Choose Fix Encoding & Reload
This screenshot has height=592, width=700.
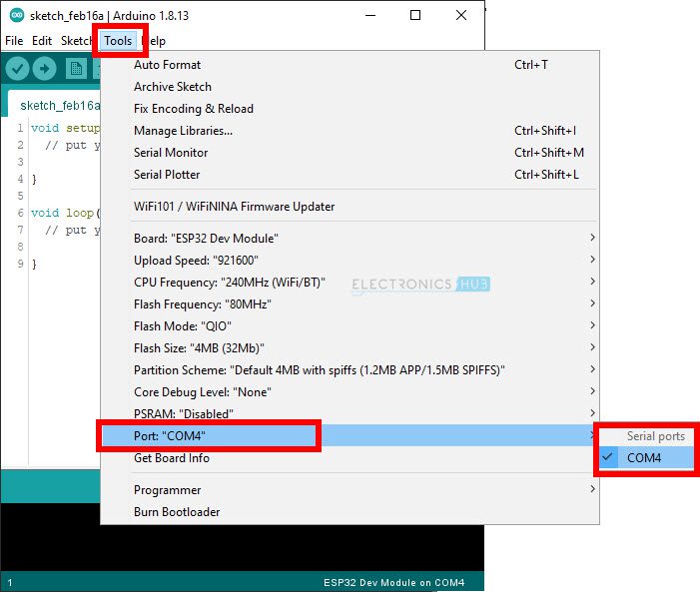(350, 109)
